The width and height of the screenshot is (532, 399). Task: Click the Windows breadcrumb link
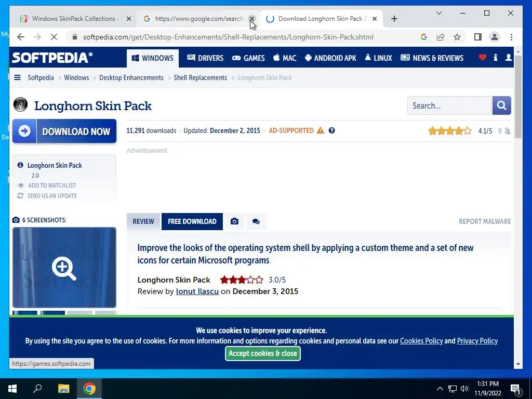click(76, 78)
